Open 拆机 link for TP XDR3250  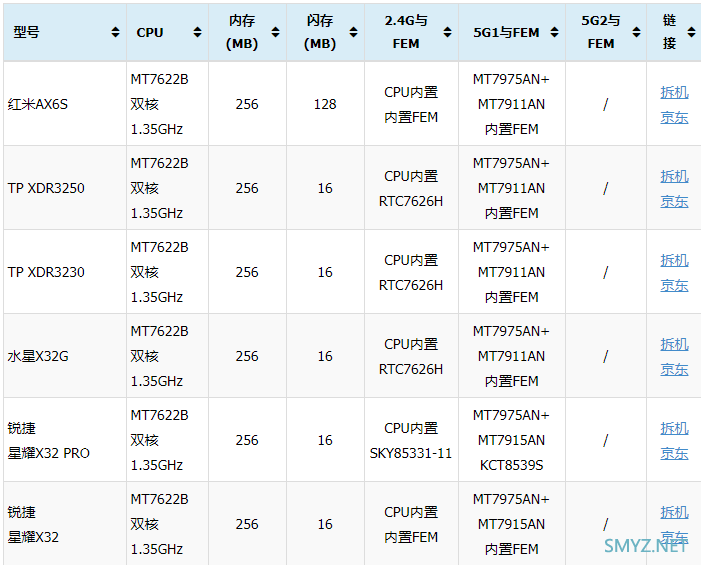pos(674,176)
